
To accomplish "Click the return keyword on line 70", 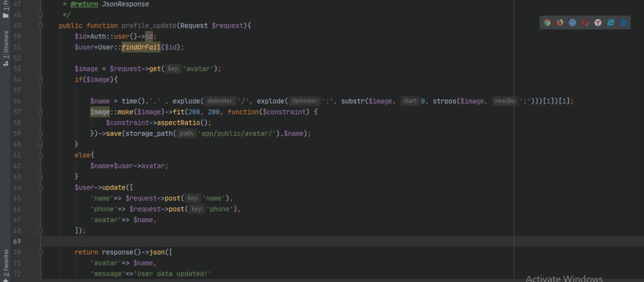I will 87,252.
